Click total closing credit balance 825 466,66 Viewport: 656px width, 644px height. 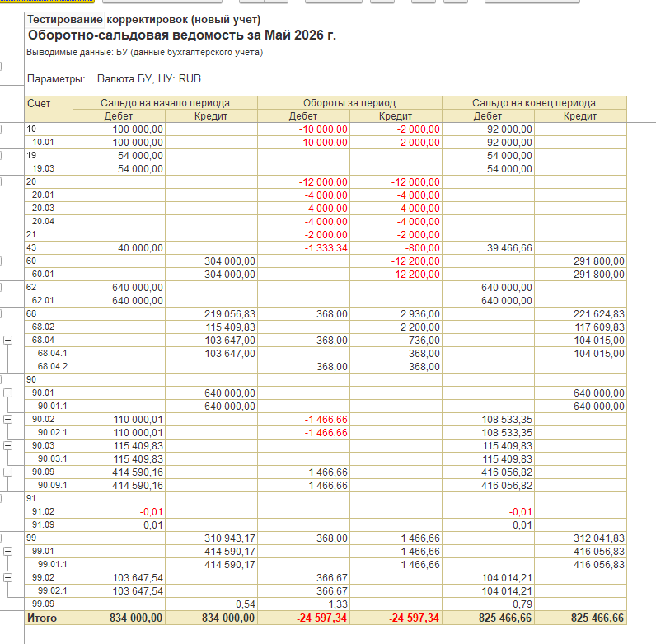tap(597, 618)
